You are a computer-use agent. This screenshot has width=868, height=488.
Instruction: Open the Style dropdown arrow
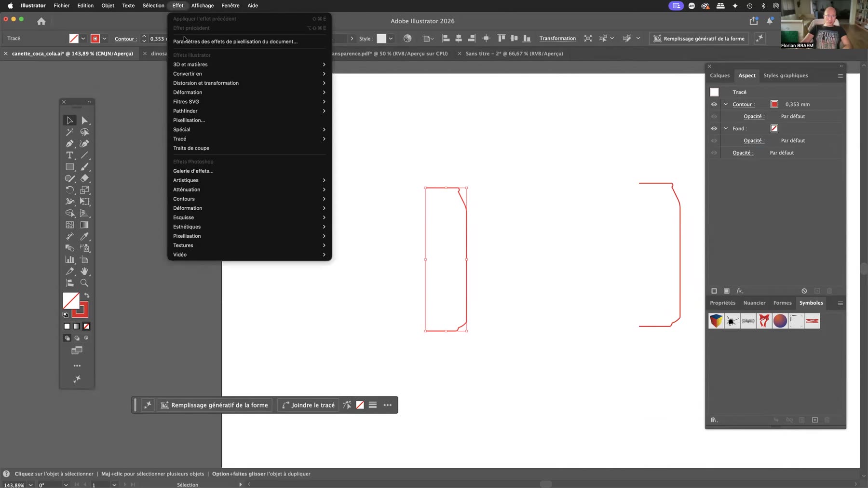click(x=391, y=39)
